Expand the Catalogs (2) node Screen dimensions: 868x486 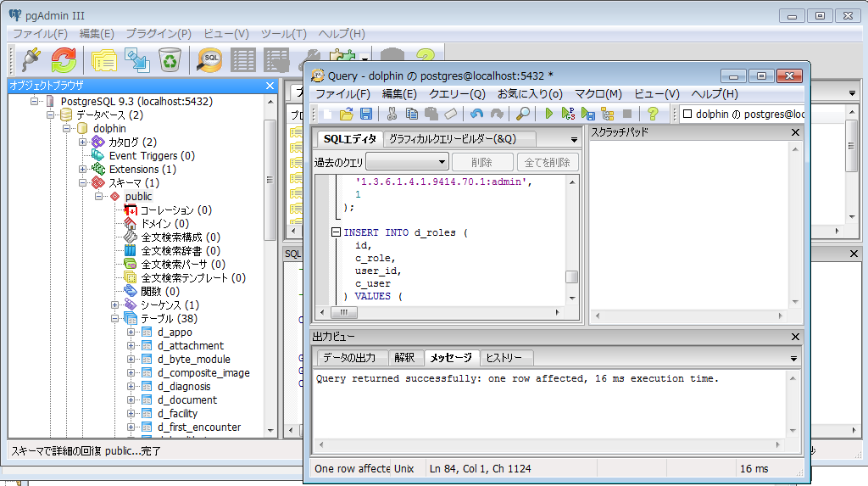[82, 142]
